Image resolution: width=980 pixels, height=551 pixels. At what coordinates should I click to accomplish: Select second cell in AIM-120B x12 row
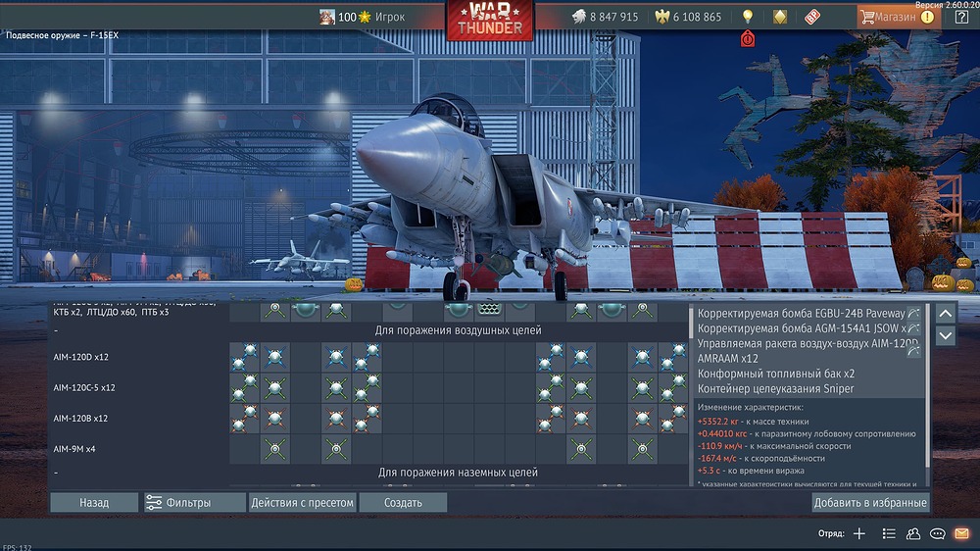click(275, 419)
